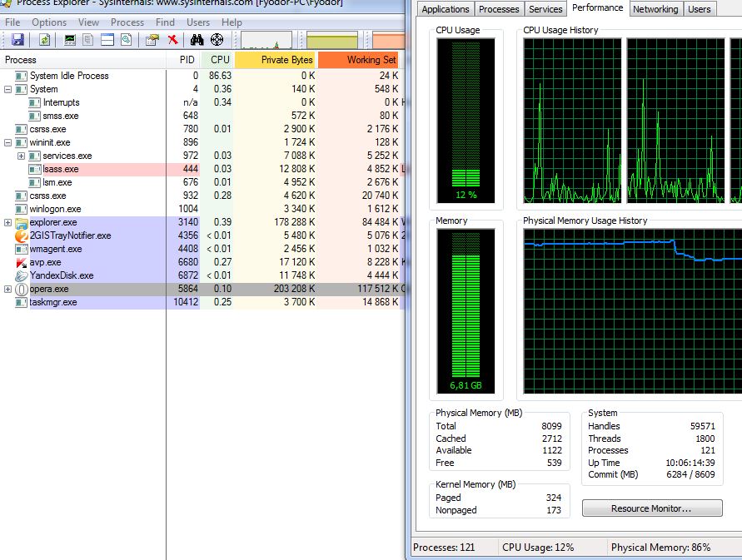The image size is (742, 560).
Task: Select the System Idle Process row
Action: click(202, 76)
